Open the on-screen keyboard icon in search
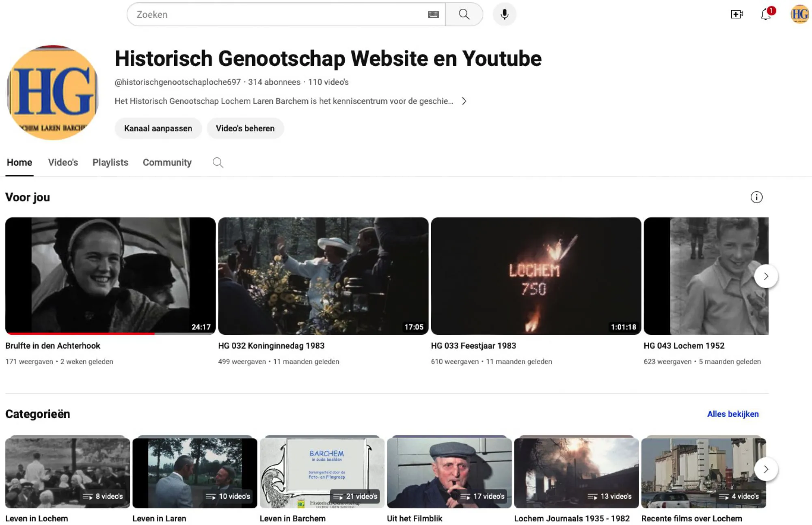Screen dimensions: 812x525 433,14
